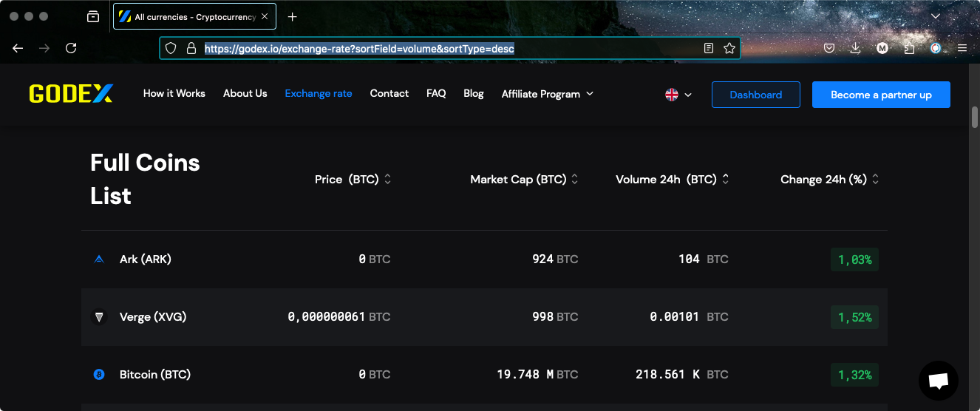Sort by Market Cap (BTC) arrows
This screenshot has width=980, height=411.
point(575,180)
